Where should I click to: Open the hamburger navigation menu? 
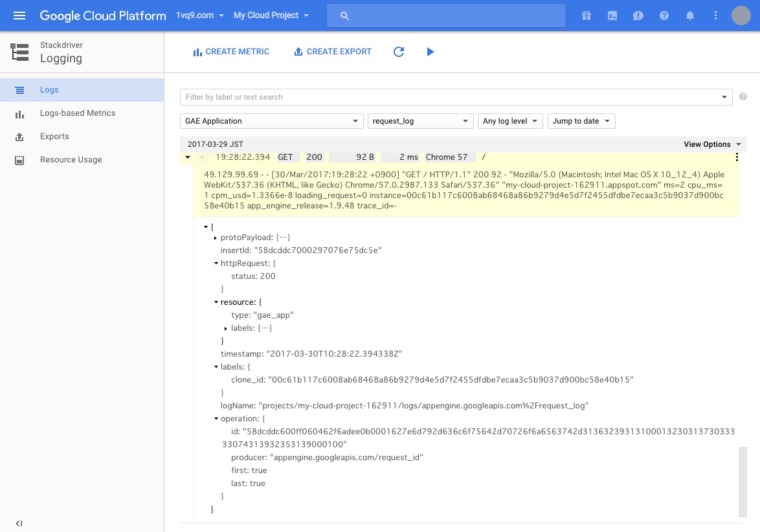(19, 16)
